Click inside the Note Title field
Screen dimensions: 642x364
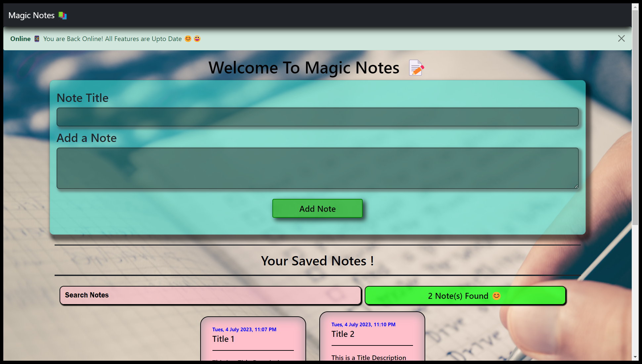click(317, 117)
